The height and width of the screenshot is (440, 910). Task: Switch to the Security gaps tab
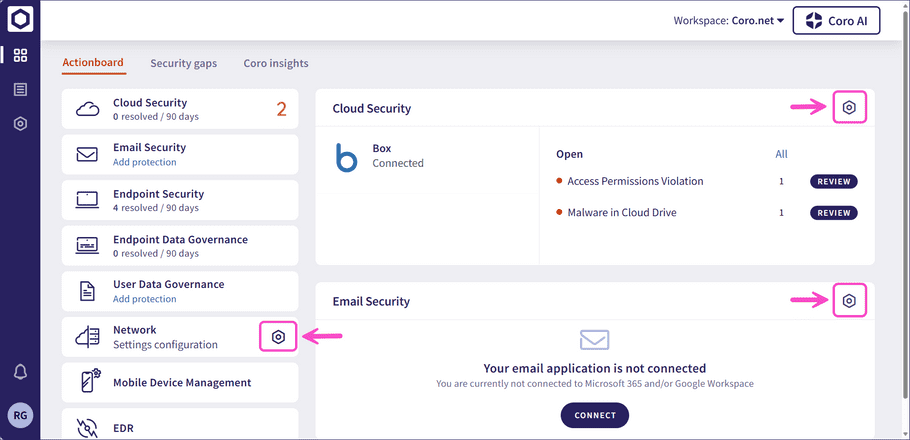pyautogui.click(x=183, y=63)
